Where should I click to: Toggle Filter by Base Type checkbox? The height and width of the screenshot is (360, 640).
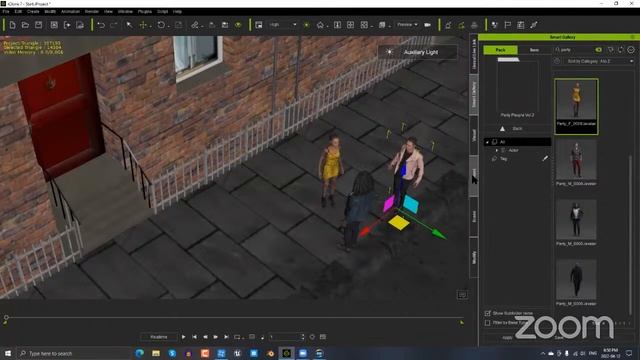coord(487,322)
